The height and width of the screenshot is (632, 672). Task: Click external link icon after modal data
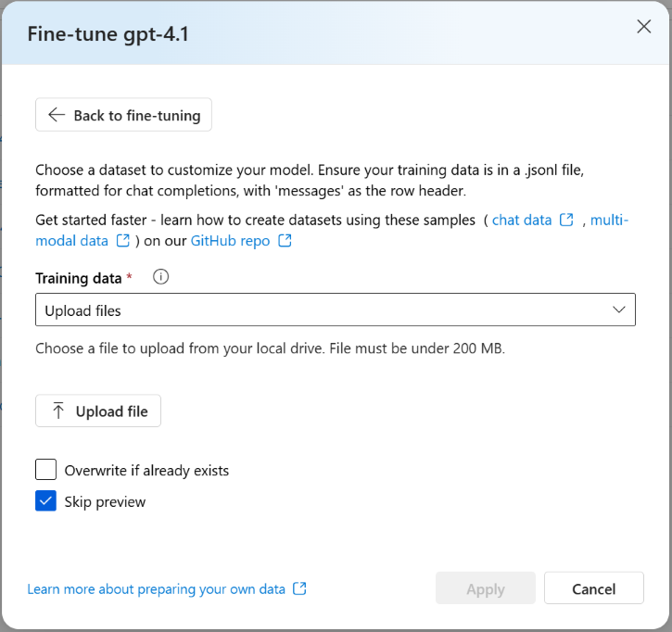pyautogui.click(x=123, y=240)
